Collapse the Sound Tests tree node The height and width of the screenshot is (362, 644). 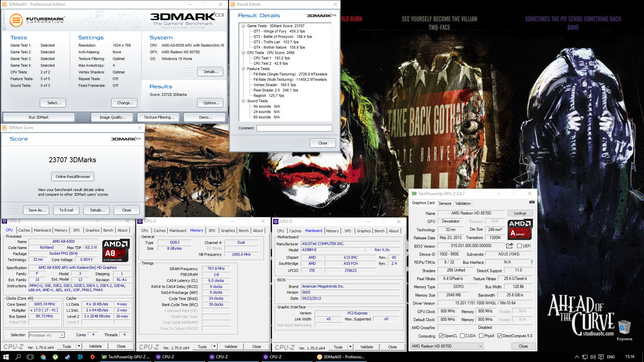[x=244, y=101]
